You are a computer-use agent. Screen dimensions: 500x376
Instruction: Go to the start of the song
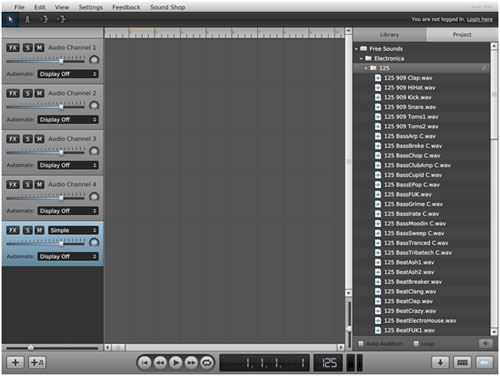pos(145,363)
